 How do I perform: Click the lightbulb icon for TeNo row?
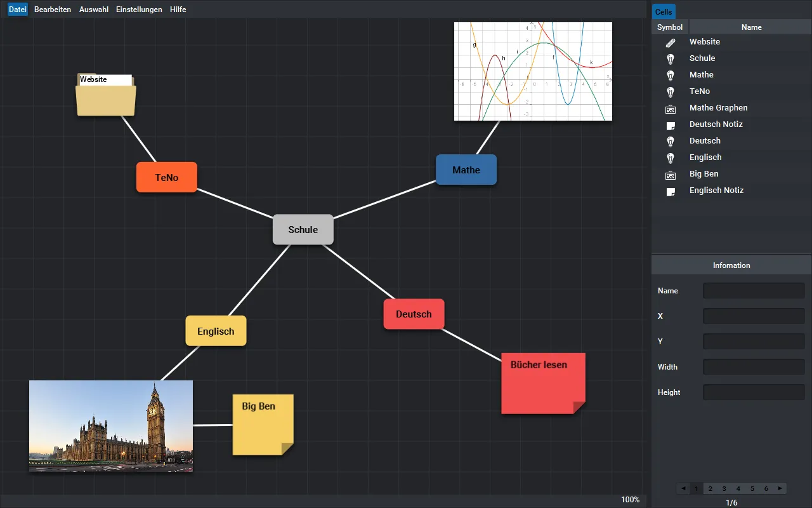coord(670,92)
